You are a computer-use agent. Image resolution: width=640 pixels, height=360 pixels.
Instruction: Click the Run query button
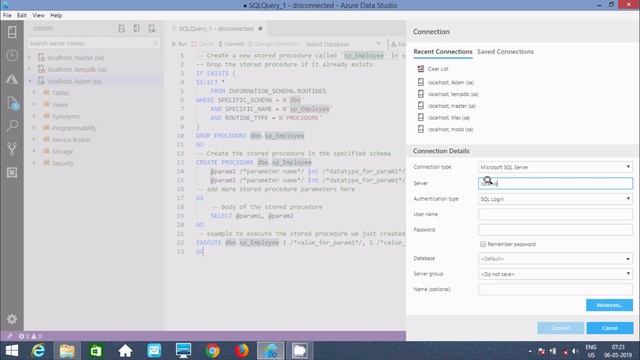(179, 44)
